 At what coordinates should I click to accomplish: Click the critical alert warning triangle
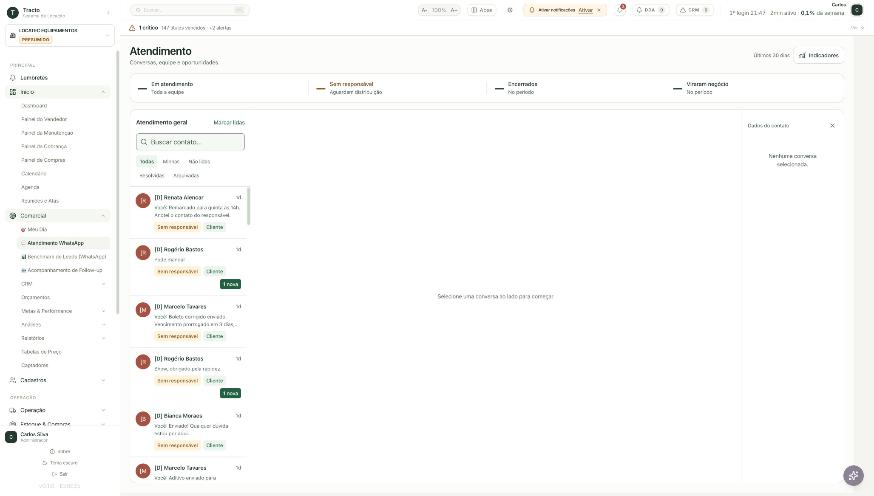[x=132, y=28]
